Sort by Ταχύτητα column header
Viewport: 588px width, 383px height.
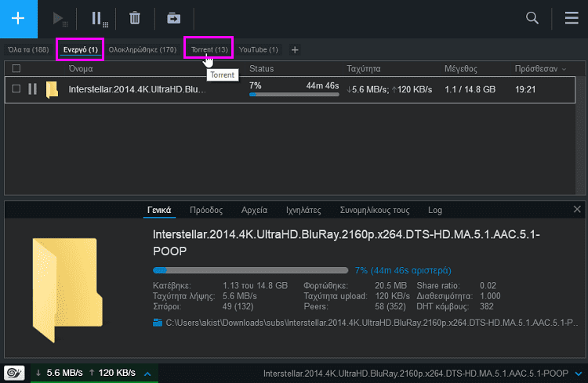point(363,69)
